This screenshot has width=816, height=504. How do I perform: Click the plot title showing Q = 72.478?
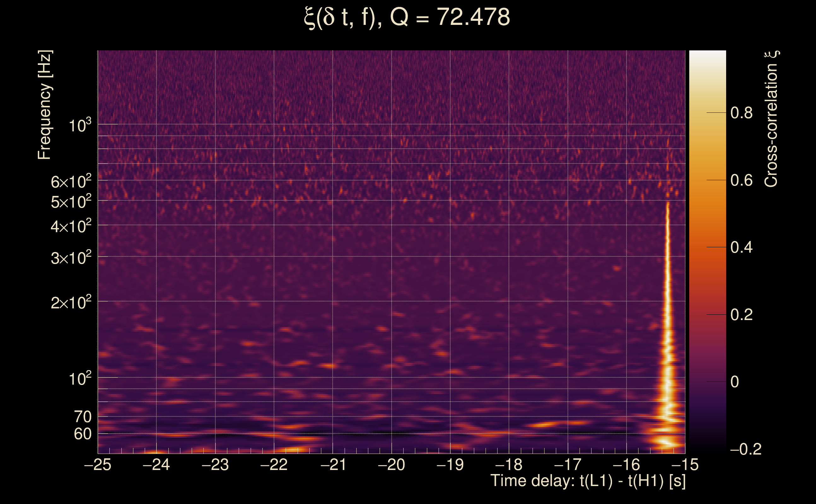[407, 17]
